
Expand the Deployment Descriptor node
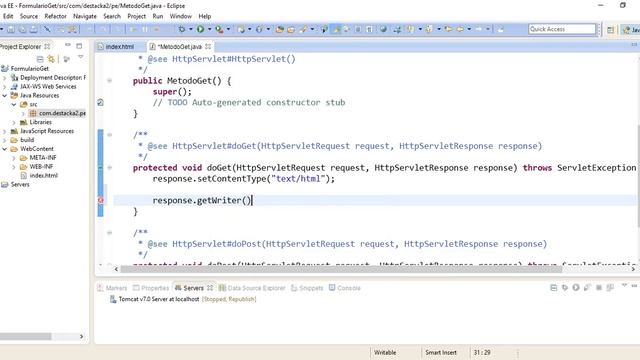pos(4,78)
